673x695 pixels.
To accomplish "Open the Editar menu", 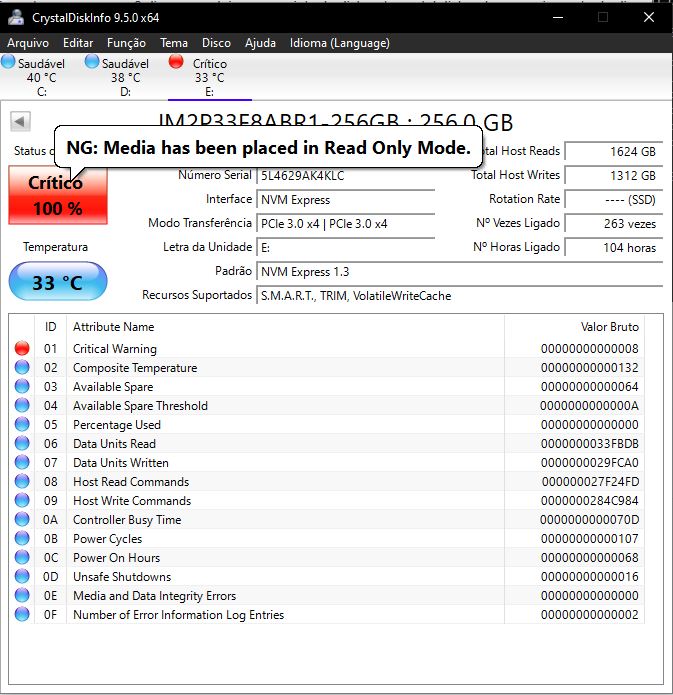I will pos(78,43).
